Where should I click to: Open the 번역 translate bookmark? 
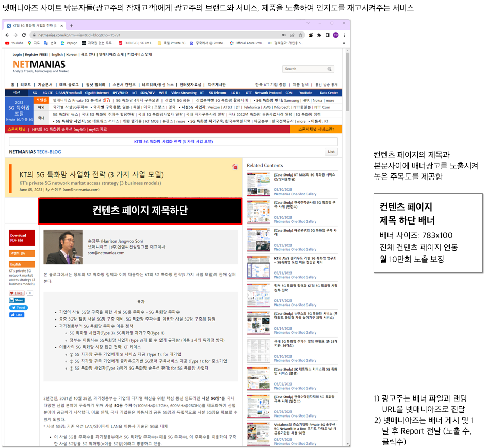[50, 43]
